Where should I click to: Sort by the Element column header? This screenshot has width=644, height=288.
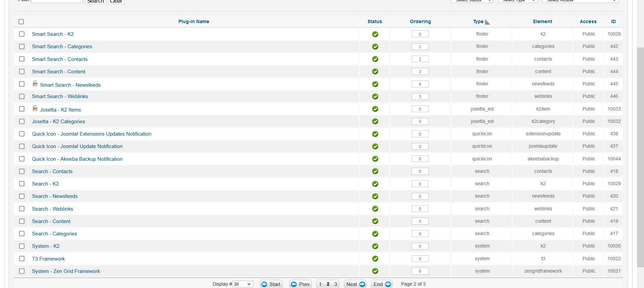coord(542,21)
